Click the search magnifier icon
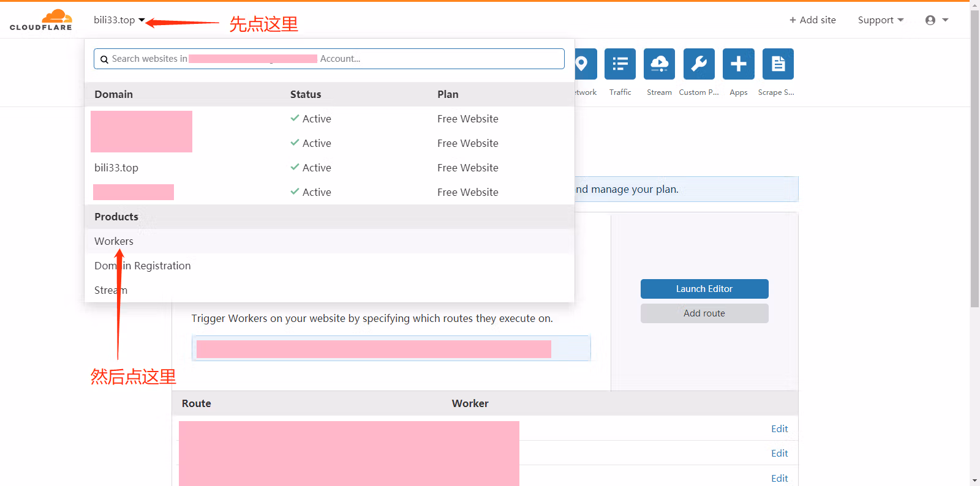Image resolution: width=980 pixels, height=486 pixels. click(x=104, y=59)
